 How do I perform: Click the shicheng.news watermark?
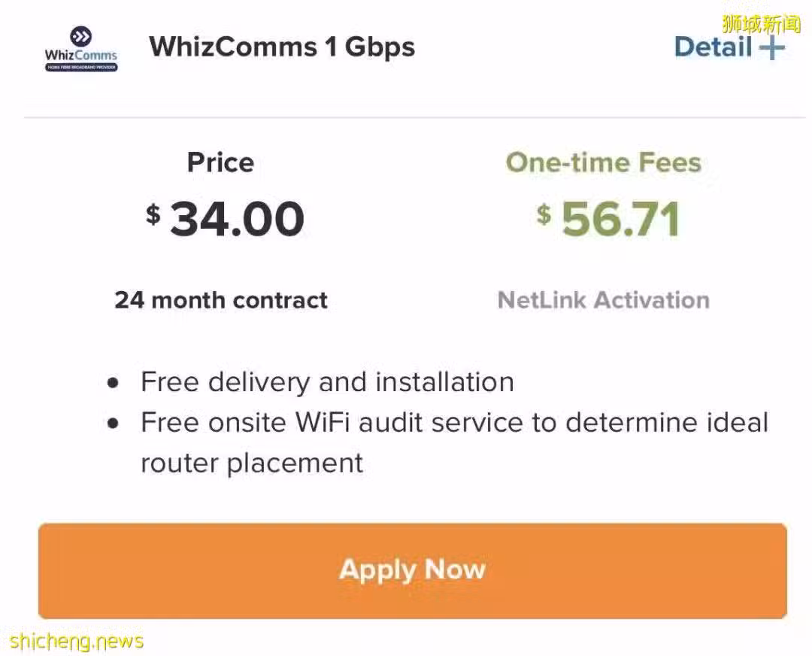click(77, 641)
